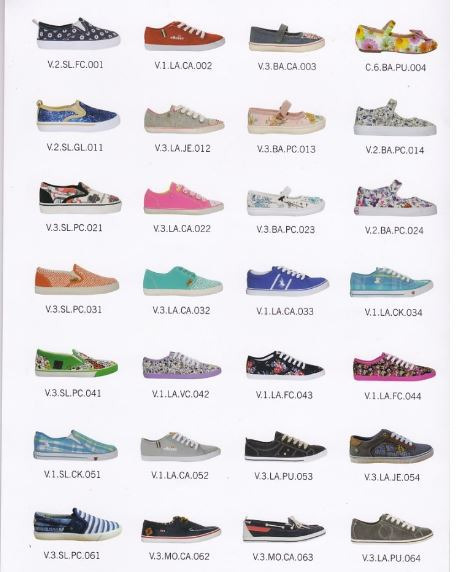Click the floral ballerina shoe C.6.BA.PU.004
This screenshot has height=572, width=462.
pos(396,37)
